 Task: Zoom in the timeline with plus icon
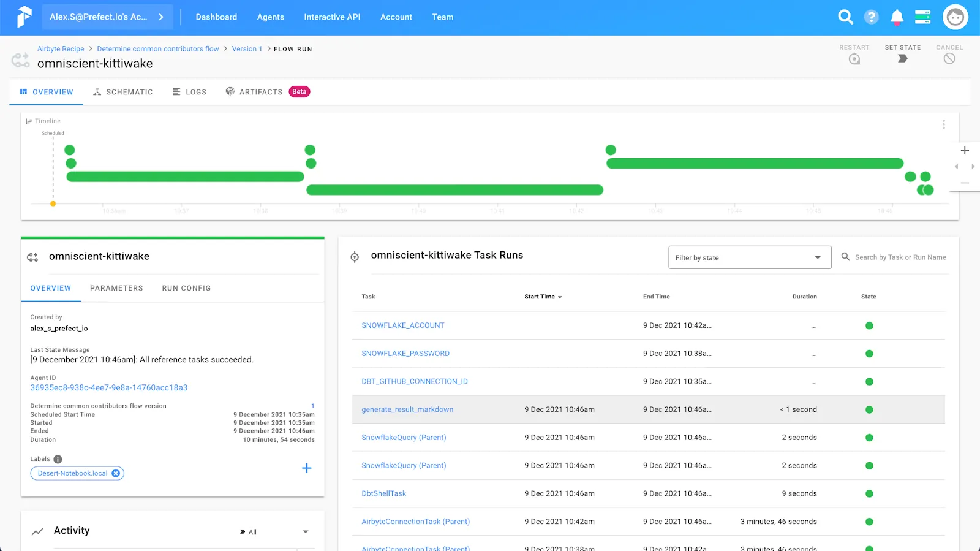click(965, 150)
